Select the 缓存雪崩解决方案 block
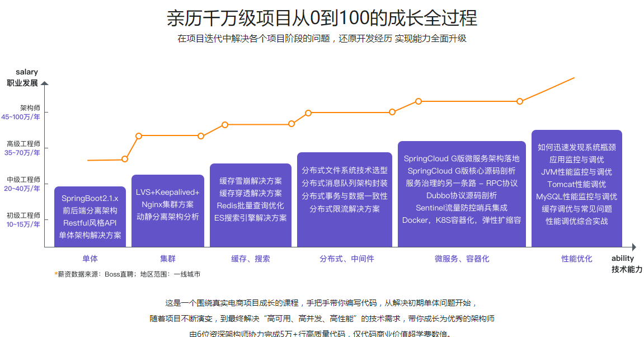Screen dimensions: 644x337 251,205
